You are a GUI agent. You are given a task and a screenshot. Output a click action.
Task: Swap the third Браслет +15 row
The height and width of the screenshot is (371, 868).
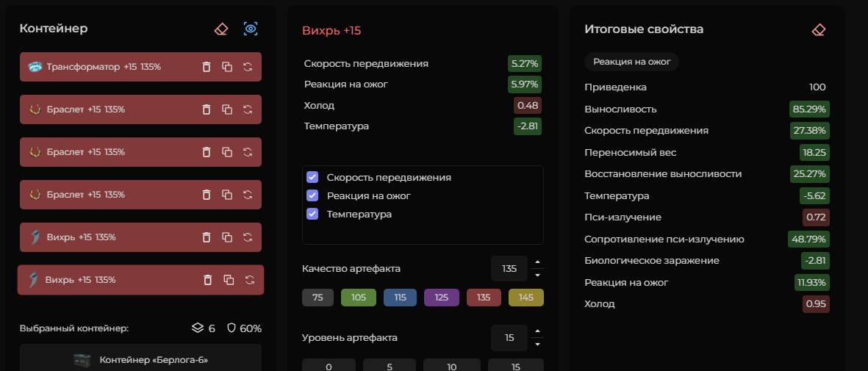[248, 195]
